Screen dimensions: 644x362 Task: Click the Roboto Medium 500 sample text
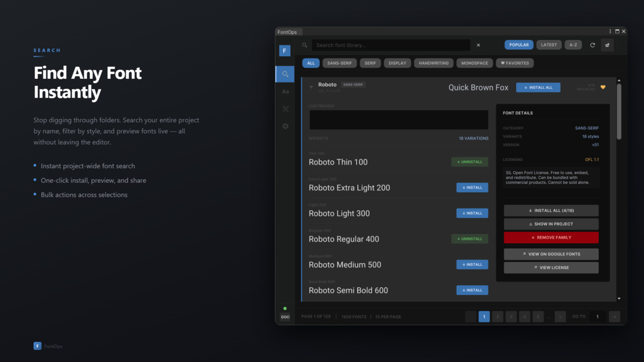tap(345, 265)
